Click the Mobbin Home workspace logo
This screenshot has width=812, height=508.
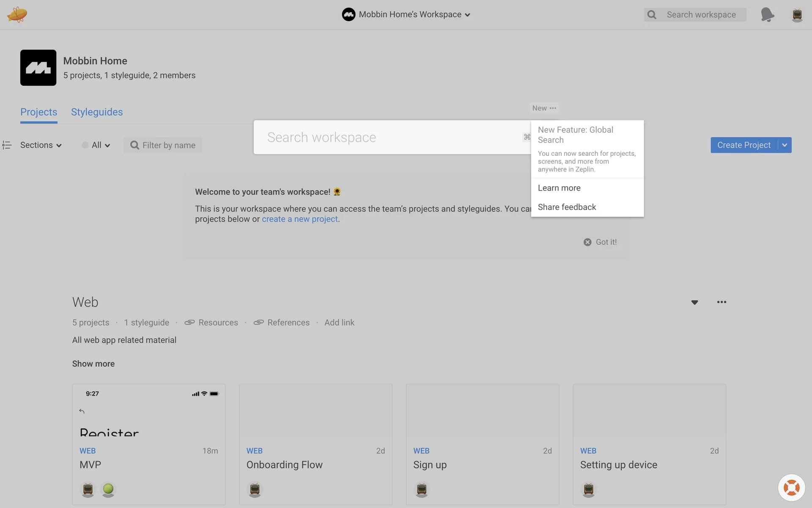tap(38, 68)
